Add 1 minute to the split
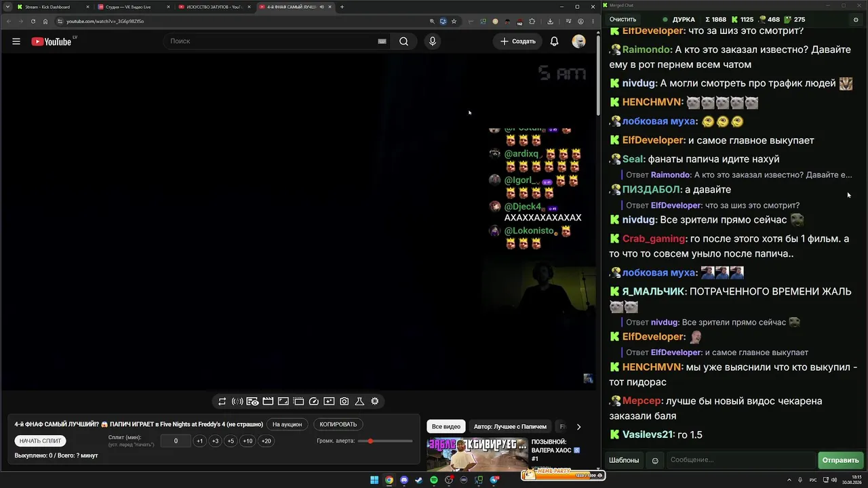868x488 pixels. click(199, 441)
